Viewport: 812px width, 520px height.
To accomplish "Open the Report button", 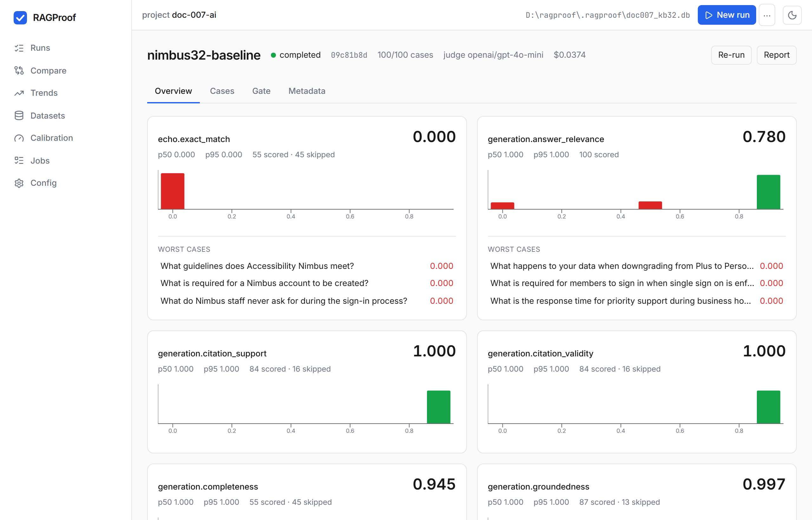I will [x=776, y=55].
